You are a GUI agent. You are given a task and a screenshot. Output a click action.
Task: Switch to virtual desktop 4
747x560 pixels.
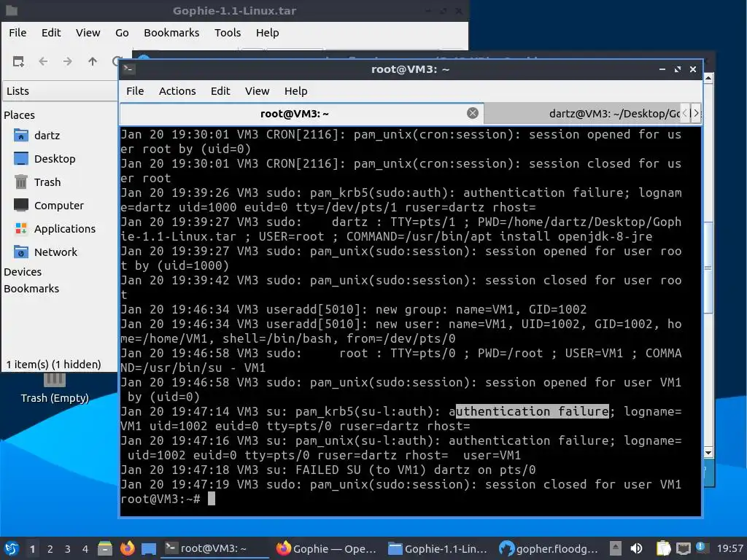pyautogui.click(x=85, y=549)
